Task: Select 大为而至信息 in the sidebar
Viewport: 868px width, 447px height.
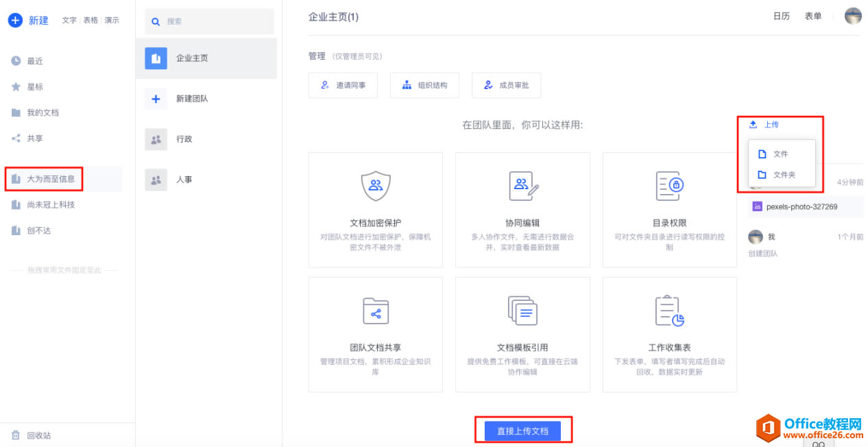Action: pos(51,179)
